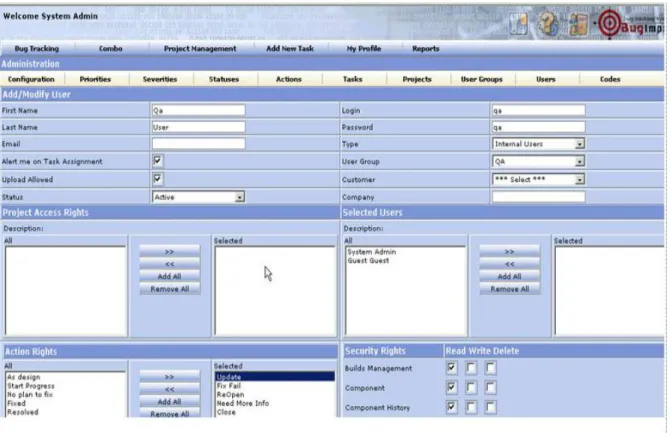Click Add All in Action Rights
This screenshot has height=433, width=672.
coord(169,402)
